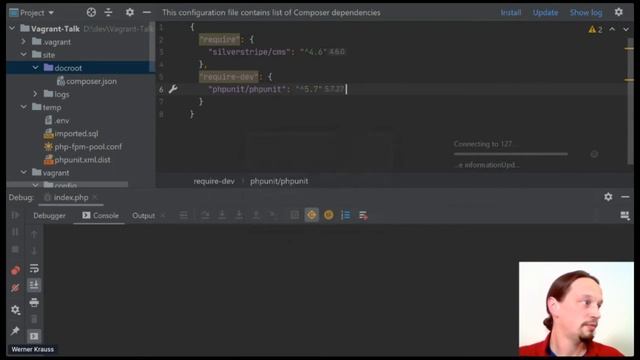The image size is (640, 360).
Task: Click the Step Into icon
Action: 222,215
